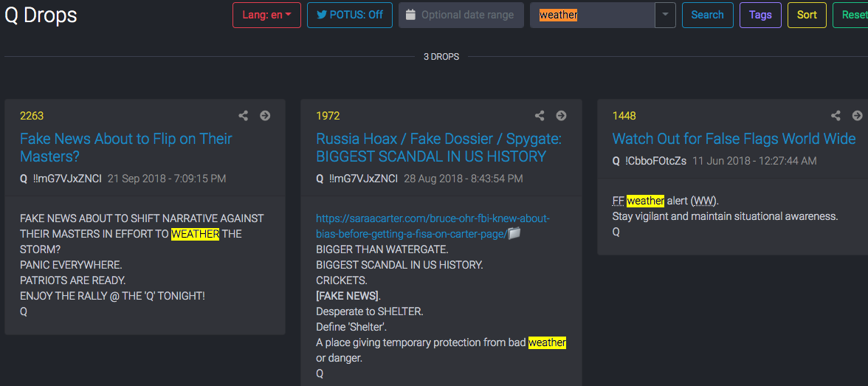Click timestamp 11 Jun 2018 - 12:27:44 AM
868x386 pixels.
754,161
